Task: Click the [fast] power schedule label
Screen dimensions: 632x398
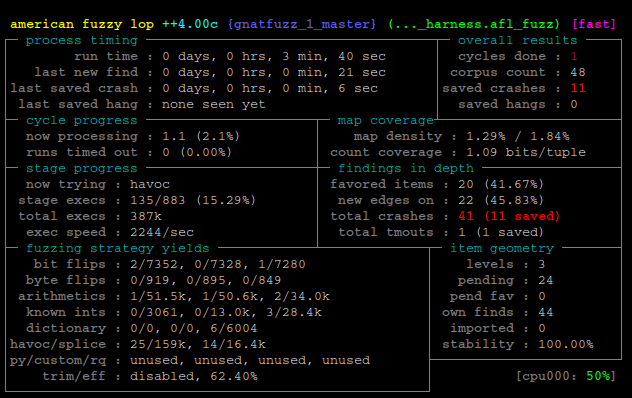Action: [x=594, y=24]
